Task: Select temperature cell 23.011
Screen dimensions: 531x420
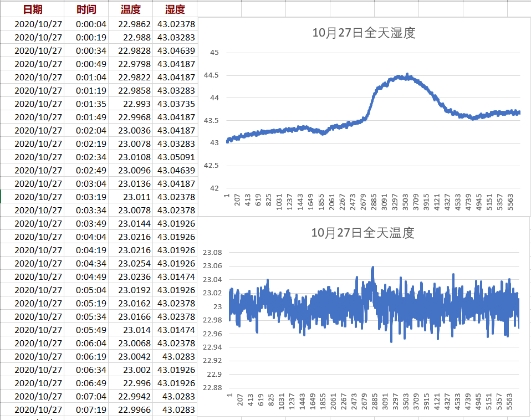Action: pyautogui.click(x=131, y=197)
